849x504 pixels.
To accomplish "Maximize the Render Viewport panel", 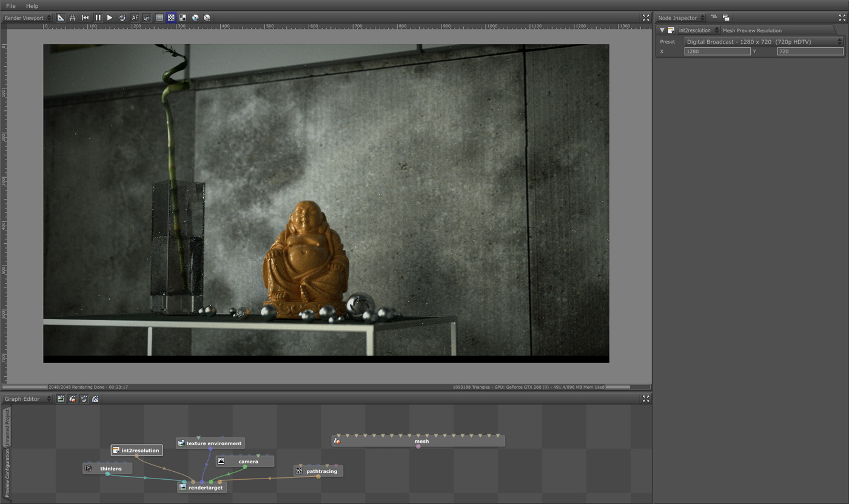I will 646,18.
